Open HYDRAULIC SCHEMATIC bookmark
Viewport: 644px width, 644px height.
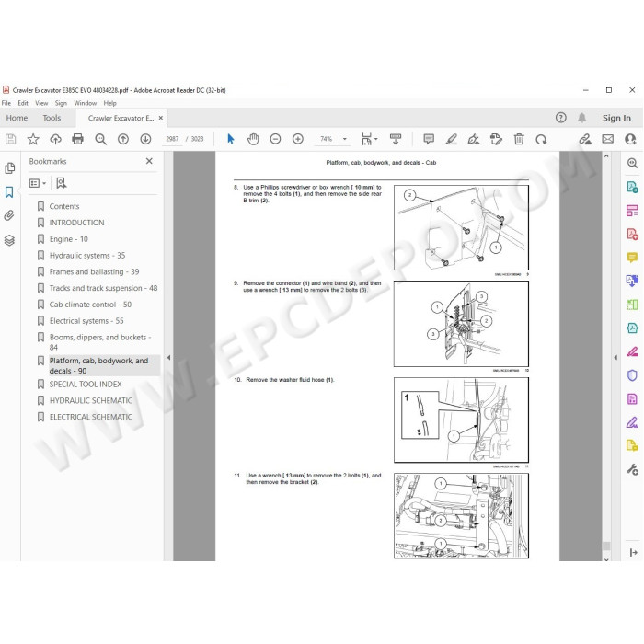(x=91, y=400)
